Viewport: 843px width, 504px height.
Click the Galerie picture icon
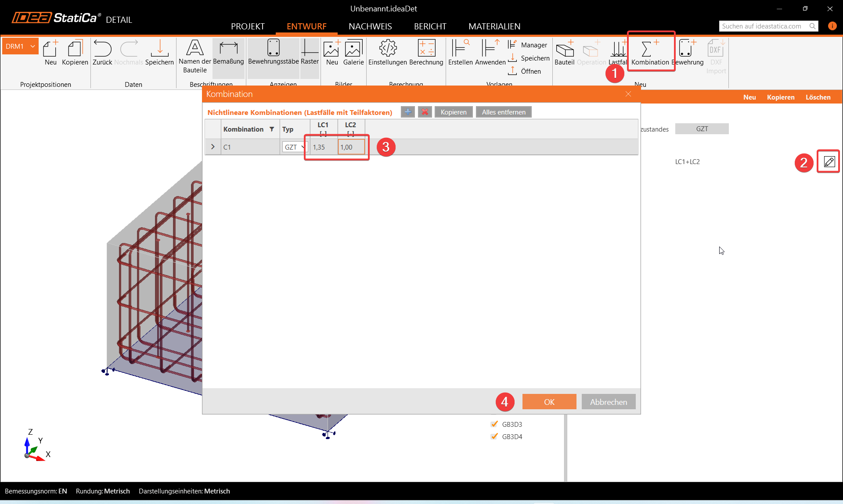click(x=353, y=48)
